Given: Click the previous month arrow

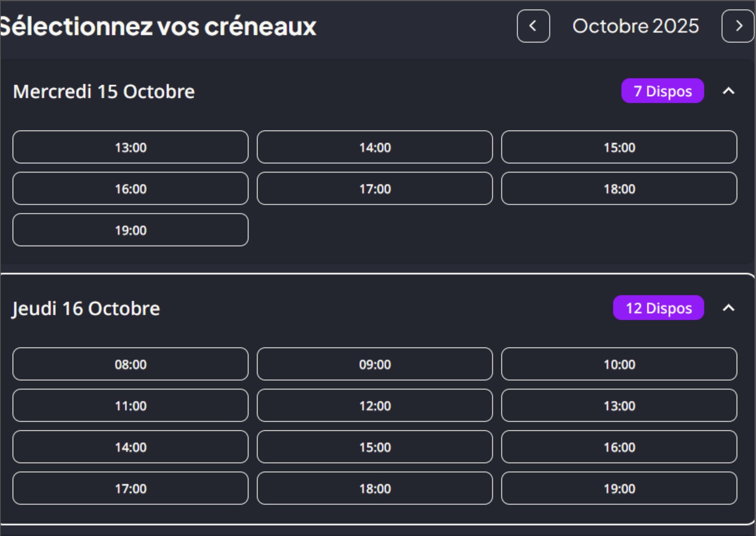Looking at the screenshot, I should [x=533, y=26].
